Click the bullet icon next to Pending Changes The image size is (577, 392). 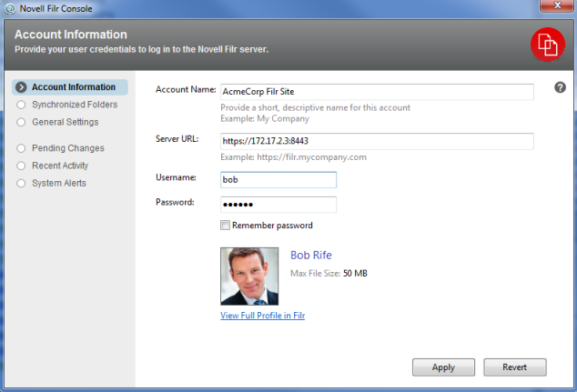(x=22, y=148)
